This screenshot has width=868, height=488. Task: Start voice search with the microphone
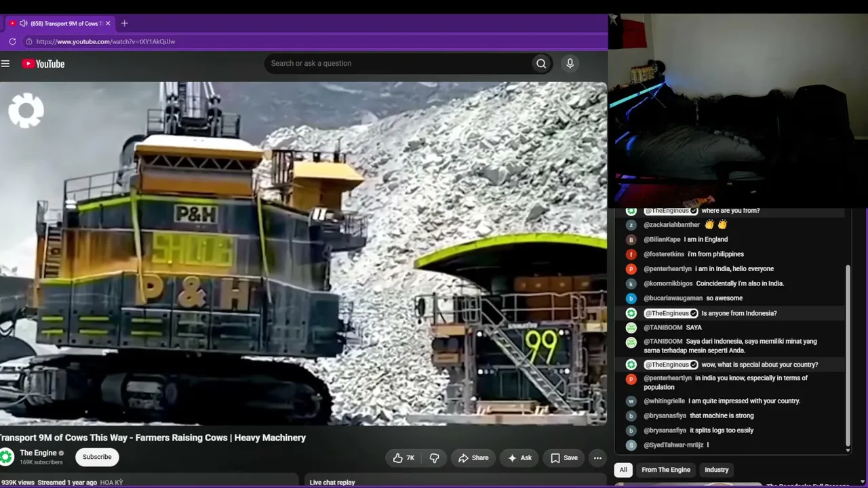pyautogui.click(x=570, y=64)
